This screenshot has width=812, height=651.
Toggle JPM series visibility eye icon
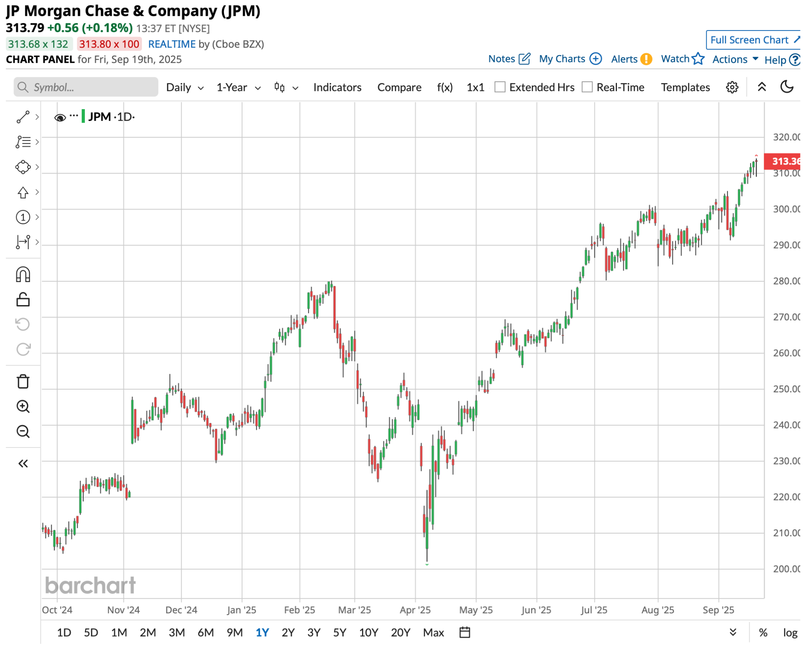[x=60, y=117]
